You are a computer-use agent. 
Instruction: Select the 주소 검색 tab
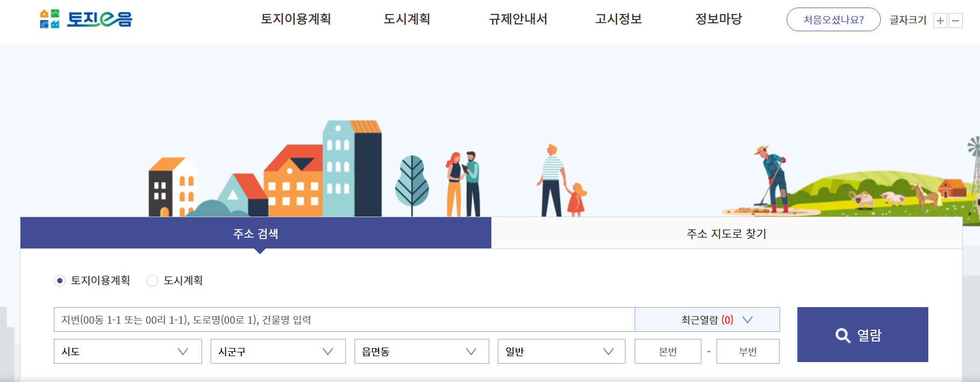point(255,234)
